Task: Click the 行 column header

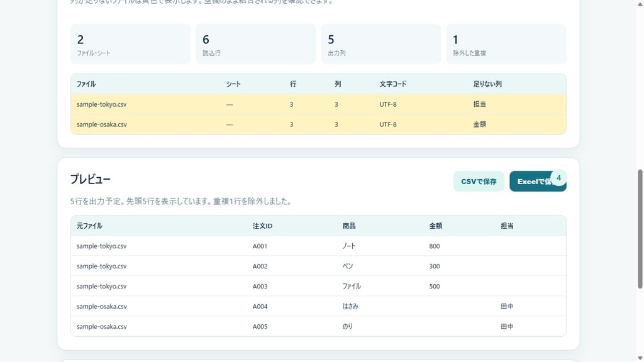Action: pyautogui.click(x=293, y=84)
